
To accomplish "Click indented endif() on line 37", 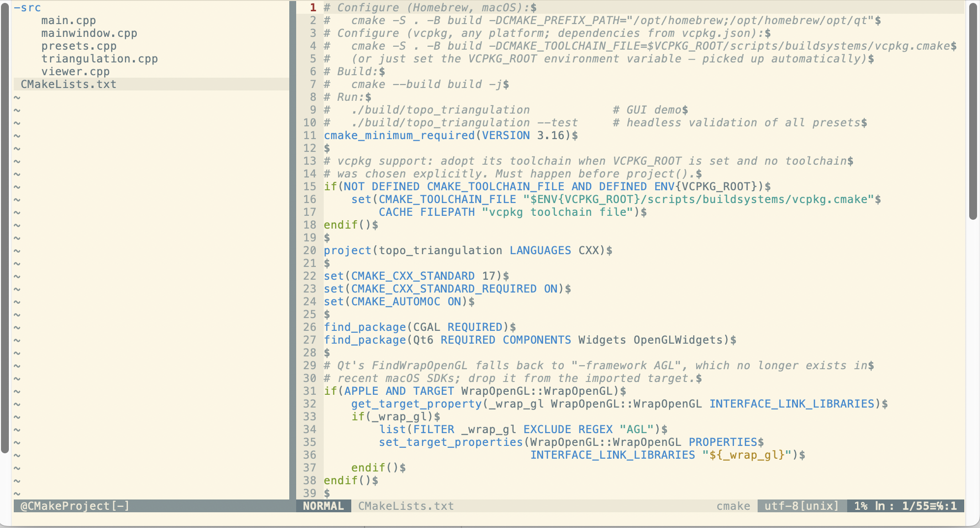I will (x=375, y=468).
